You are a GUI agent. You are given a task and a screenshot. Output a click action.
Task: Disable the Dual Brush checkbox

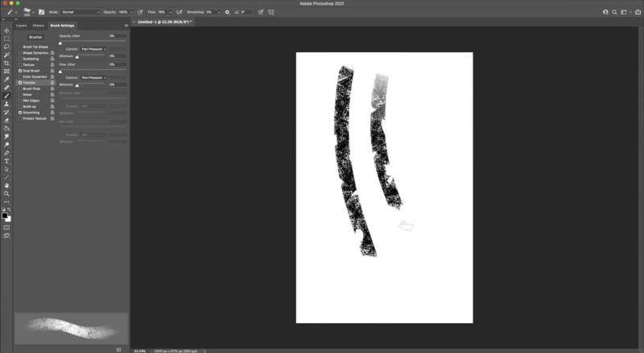(20, 71)
